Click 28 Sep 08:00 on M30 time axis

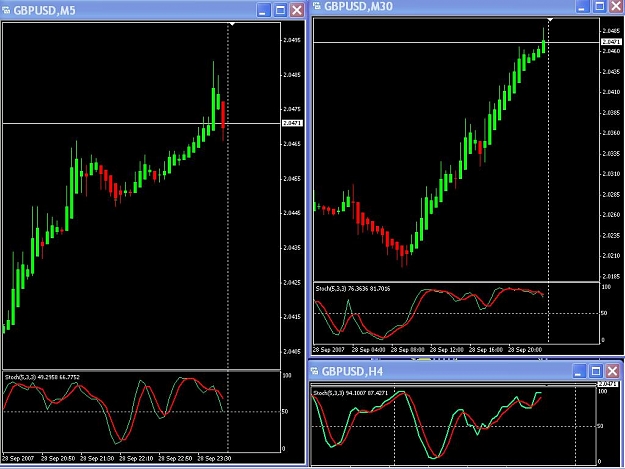[407, 349]
